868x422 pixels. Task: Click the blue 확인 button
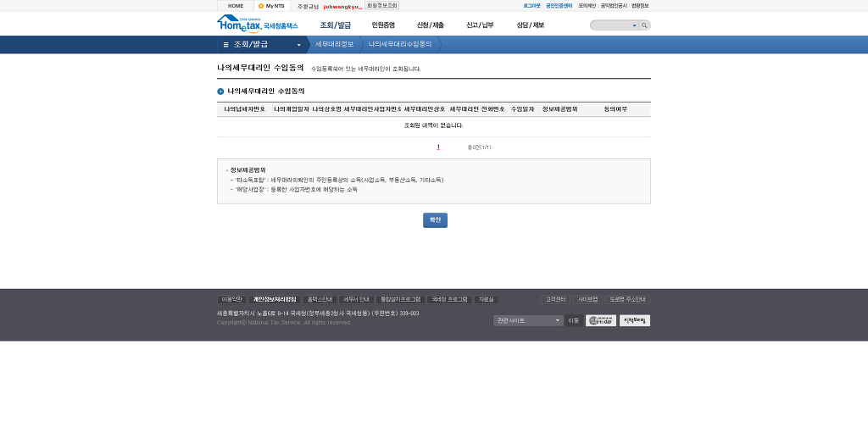point(435,220)
